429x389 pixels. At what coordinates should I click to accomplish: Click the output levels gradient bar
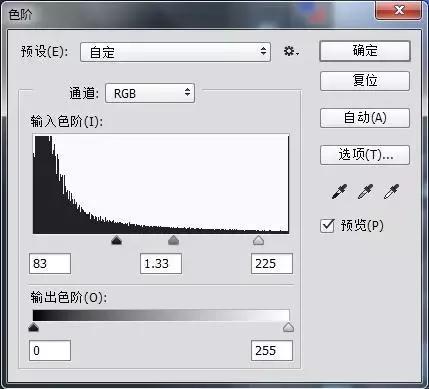point(161,315)
